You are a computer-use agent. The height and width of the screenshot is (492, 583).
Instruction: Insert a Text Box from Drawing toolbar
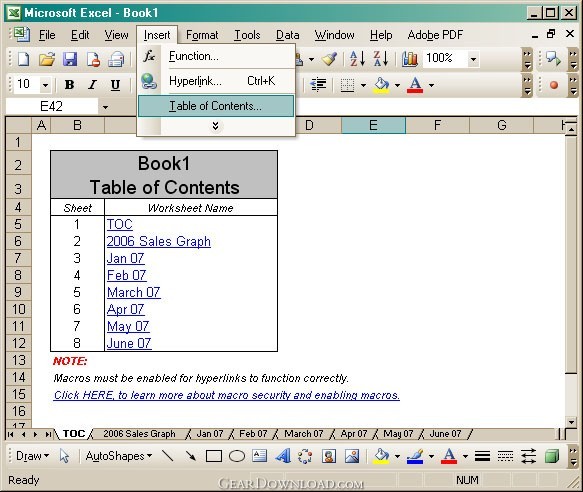[260, 456]
